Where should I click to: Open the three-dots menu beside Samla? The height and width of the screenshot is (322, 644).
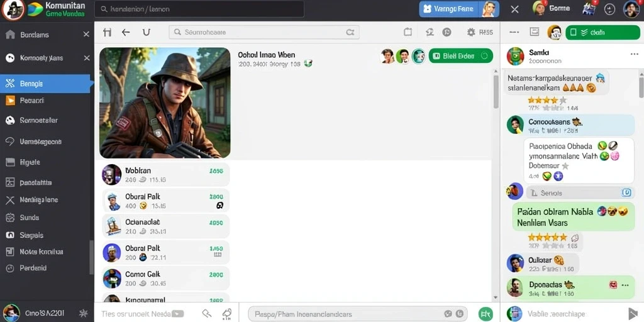coord(634,54)
